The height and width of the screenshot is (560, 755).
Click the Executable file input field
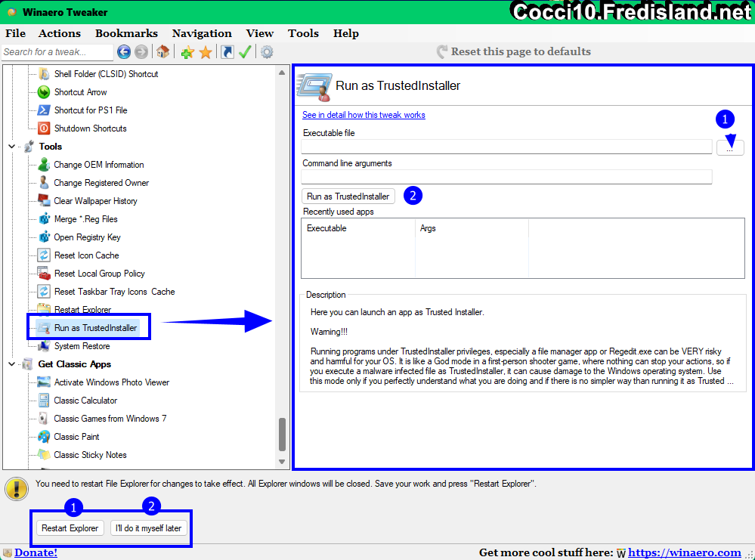pyautogui.click(x=506, y=147)
